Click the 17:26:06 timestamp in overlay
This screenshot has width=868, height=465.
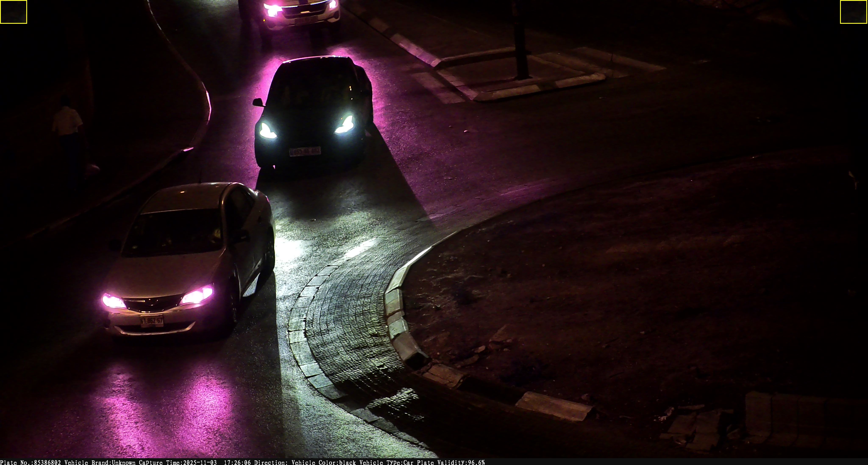[x=238, y=462]
